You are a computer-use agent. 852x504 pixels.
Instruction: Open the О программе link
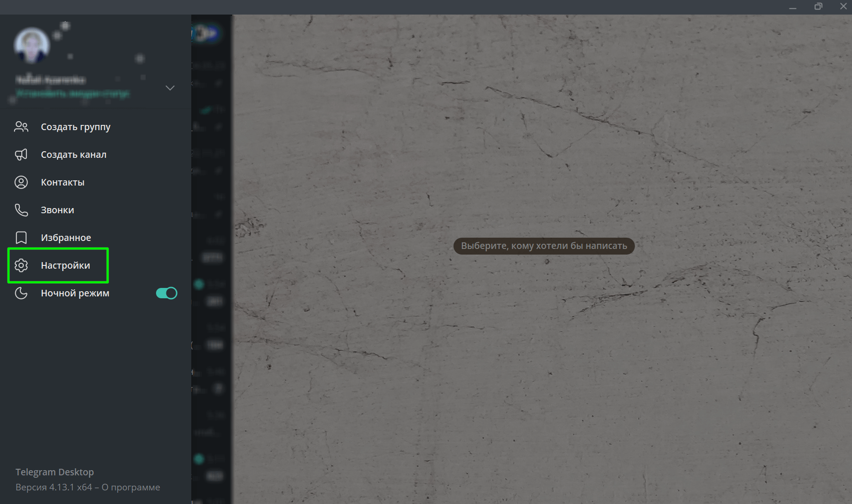[x=131, y=487]
